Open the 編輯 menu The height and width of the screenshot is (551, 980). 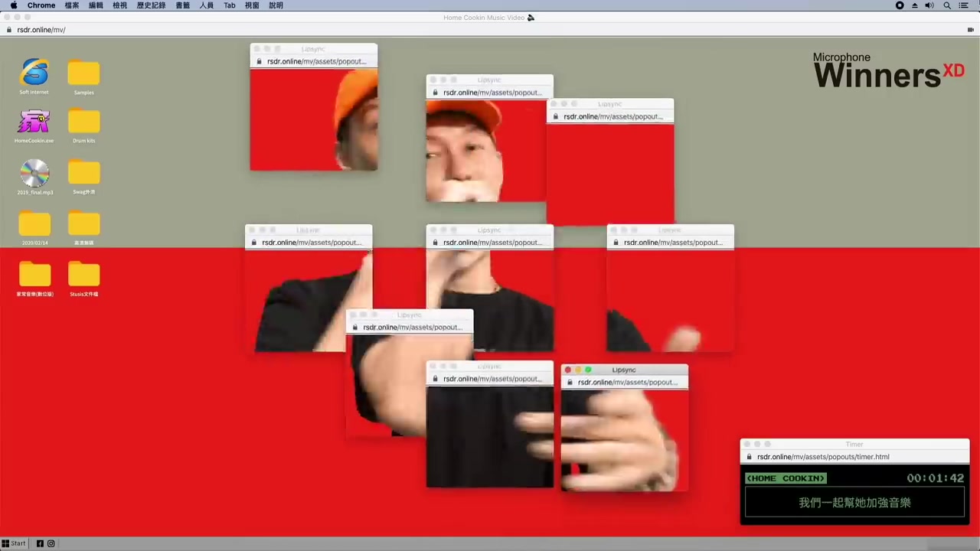96,5
